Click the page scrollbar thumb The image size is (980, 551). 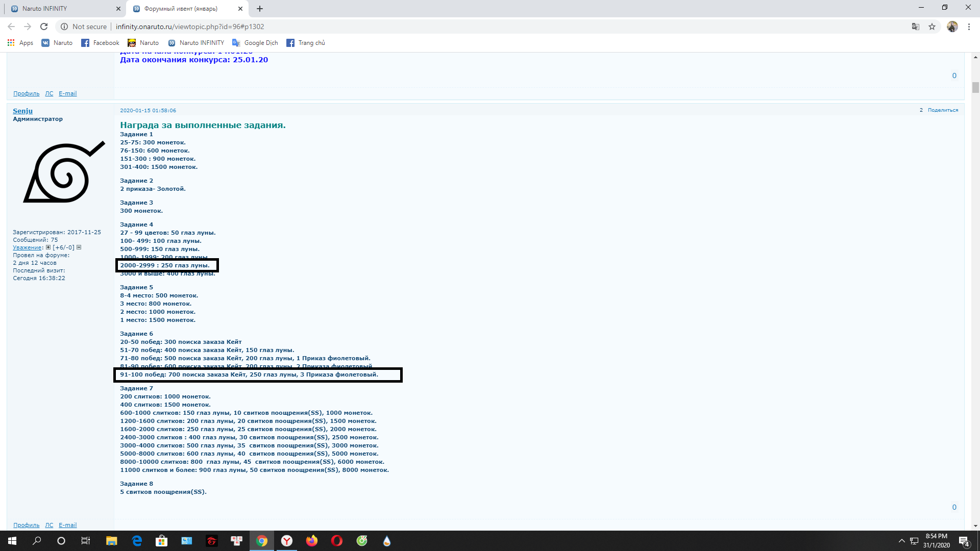click(x=975, y=88)
